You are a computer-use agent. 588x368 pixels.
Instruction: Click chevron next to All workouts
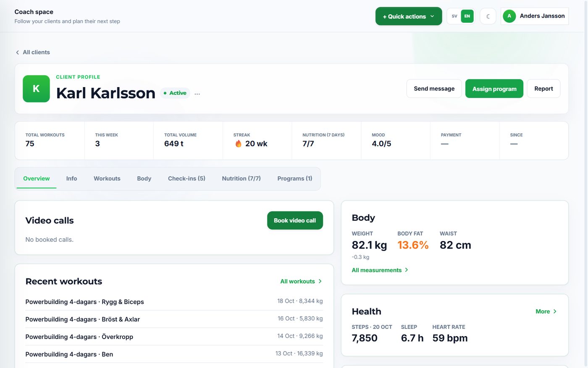[x=320, y=281]
